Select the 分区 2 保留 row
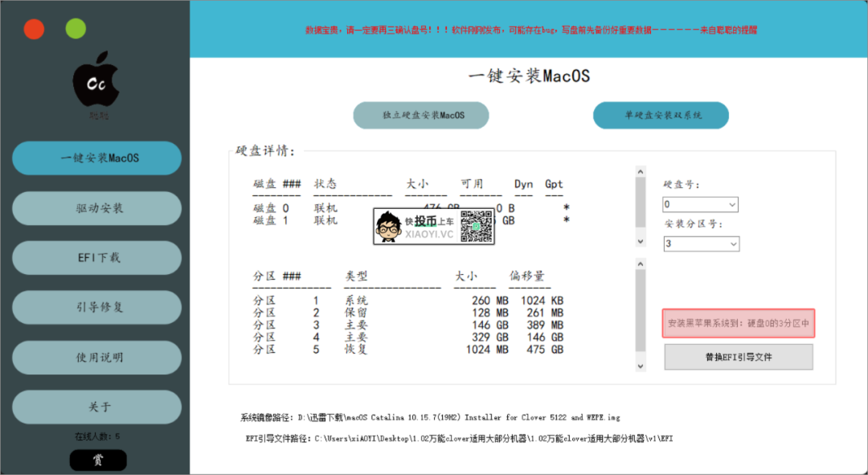Viewport: 868px width, 475px height. pyautogui.click(x=408, y=313)
